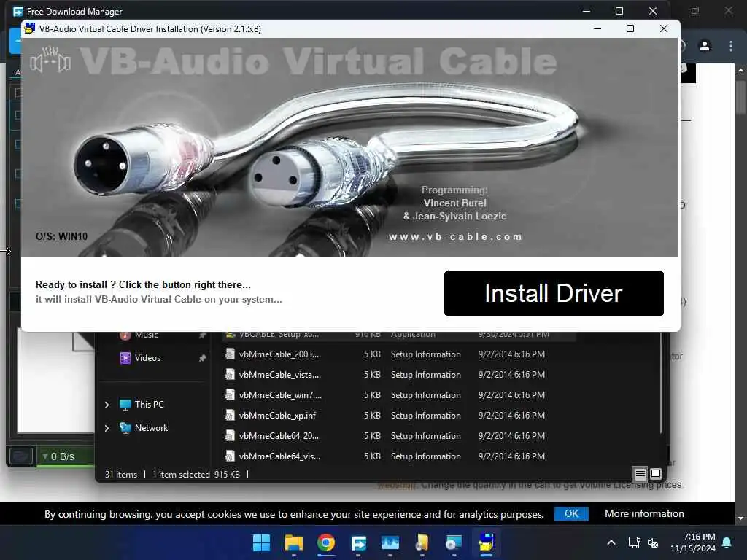Image resolution: width=747 pixels, height=560 pixels.
Task: Close the VB-Audio installer window
Action: pos(663,28)
